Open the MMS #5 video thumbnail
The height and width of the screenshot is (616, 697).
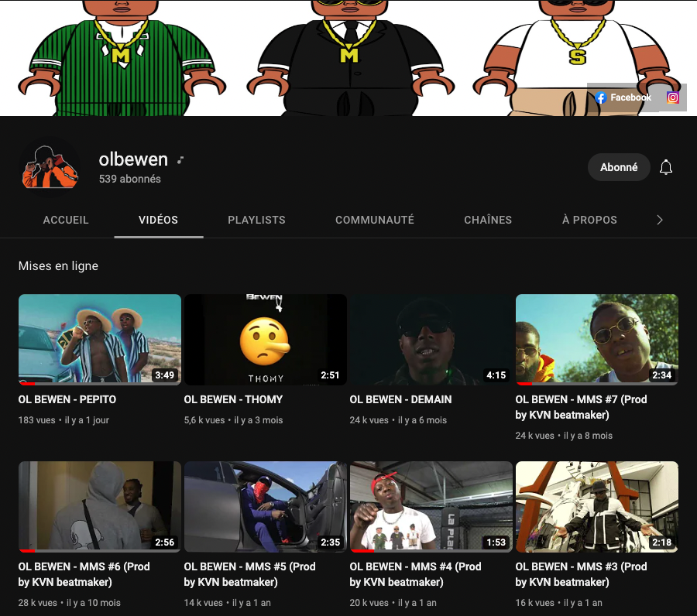[265, 506]
